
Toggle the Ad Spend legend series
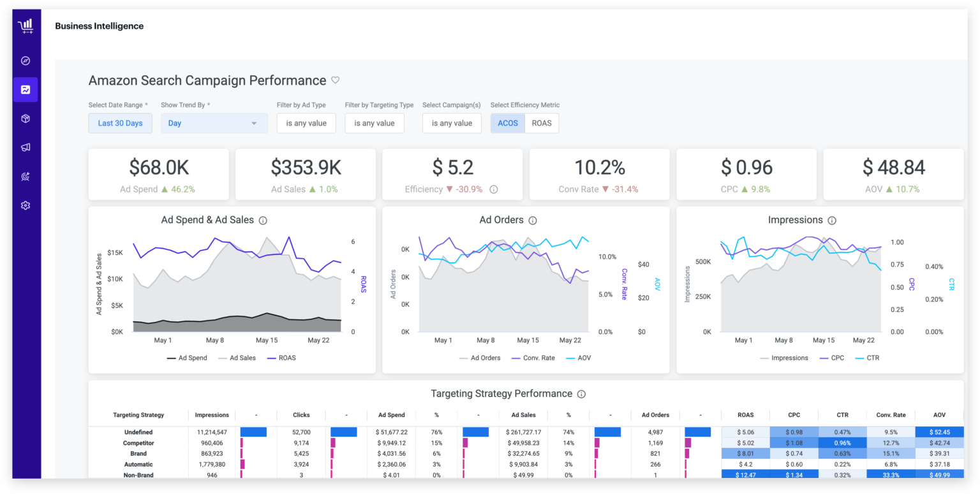click(x=188, y=358)
